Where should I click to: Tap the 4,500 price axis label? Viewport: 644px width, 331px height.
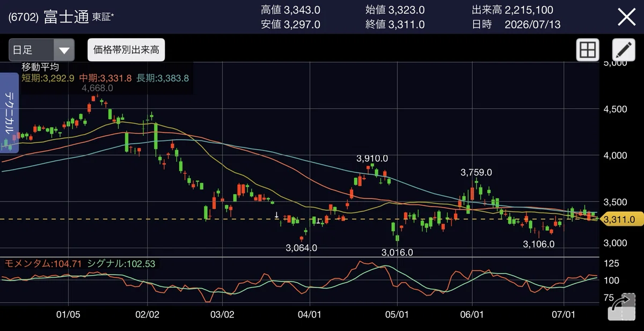616,109
